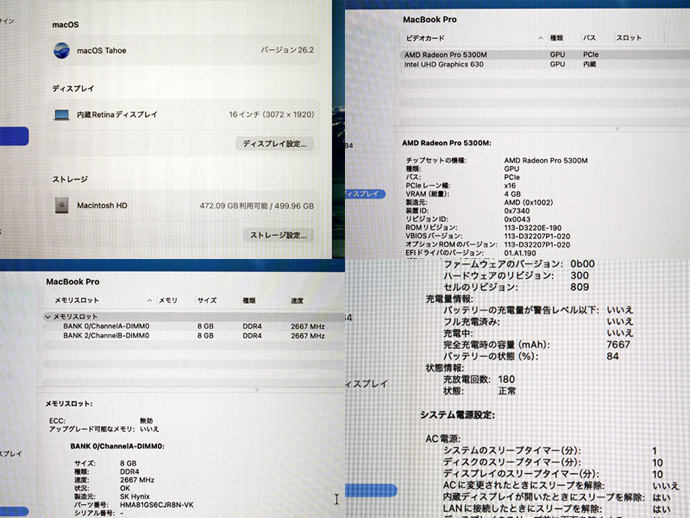Select highlighted ディスプレイ sidebar item beside GPU details
The width and height of the screenshot is (690, 518).
point(361,193)
